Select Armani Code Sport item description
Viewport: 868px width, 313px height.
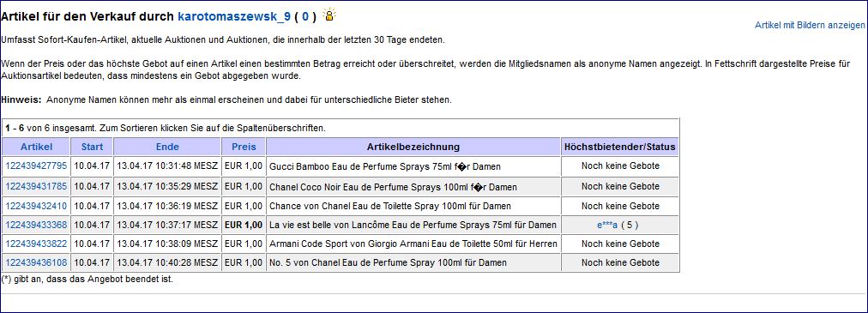[413, 244]
